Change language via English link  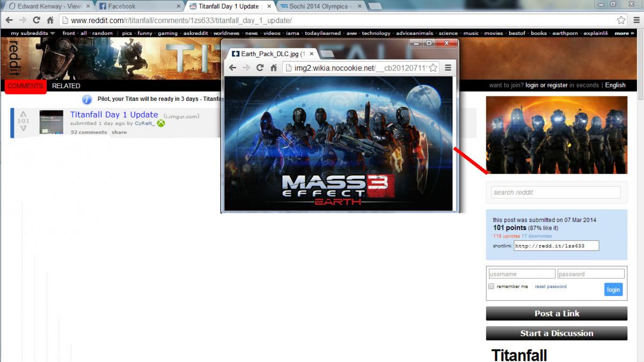point(616,85)
